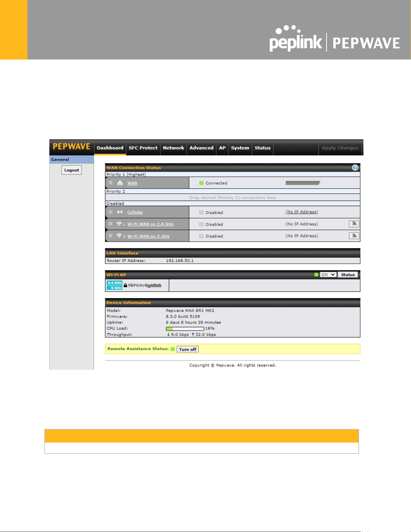Click the drag handle for Wi-Fi WAN on 2.4 GHz

(x=111, y=224)
